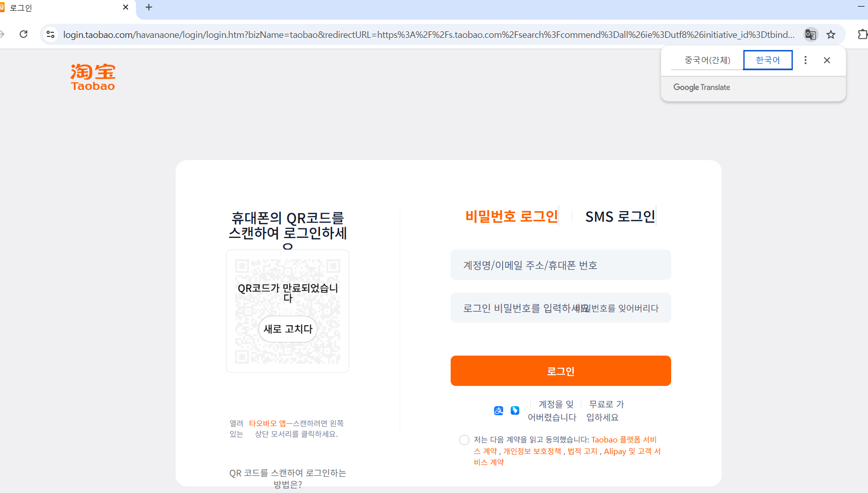
Task: Click the account name/email input field
Action: pos(561,265)
